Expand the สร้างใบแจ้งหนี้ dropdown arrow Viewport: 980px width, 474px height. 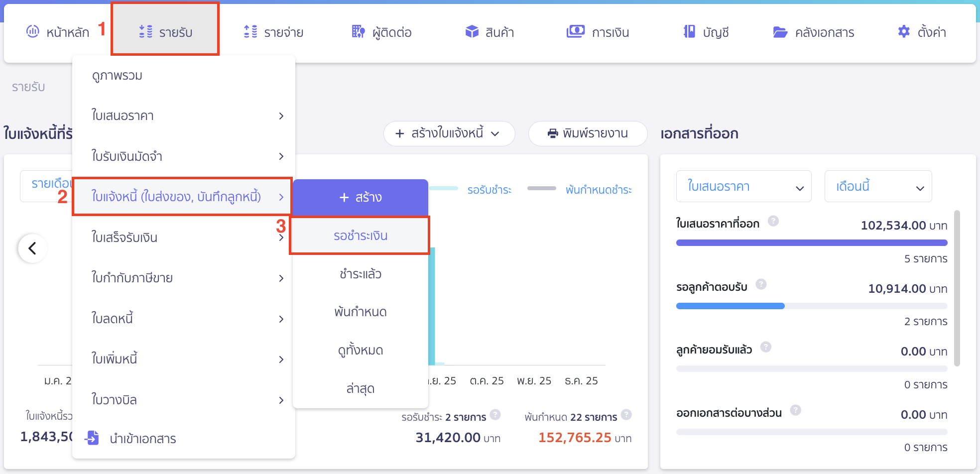pos(495,133)
